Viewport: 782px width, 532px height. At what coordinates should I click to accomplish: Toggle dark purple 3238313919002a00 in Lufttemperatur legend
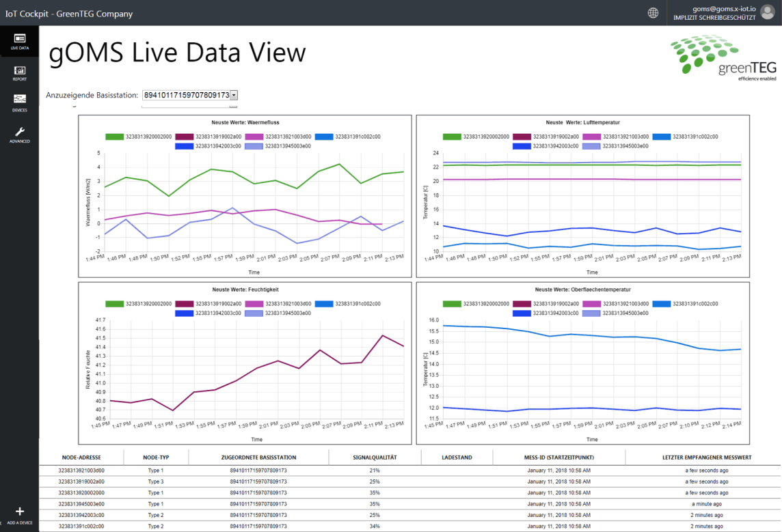click(x=546, y=137)
